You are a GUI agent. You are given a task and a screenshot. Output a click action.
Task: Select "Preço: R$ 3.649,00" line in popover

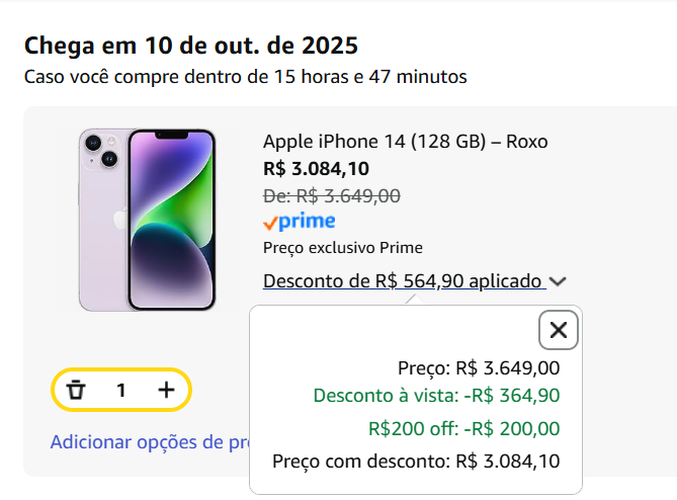point(478,367)
